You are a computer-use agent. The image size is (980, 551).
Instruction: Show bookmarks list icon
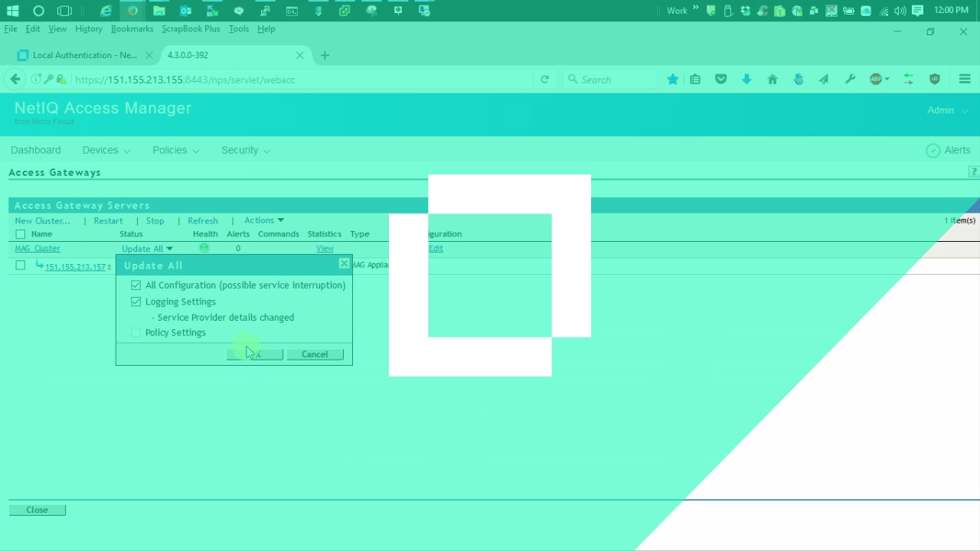(x=695, y=79)
